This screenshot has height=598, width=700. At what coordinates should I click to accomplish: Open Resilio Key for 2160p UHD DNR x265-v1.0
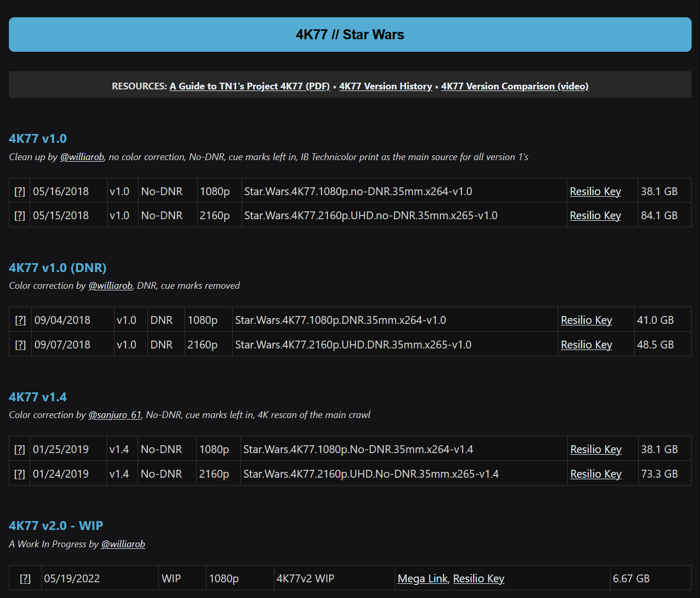click(x=587, y=345)
